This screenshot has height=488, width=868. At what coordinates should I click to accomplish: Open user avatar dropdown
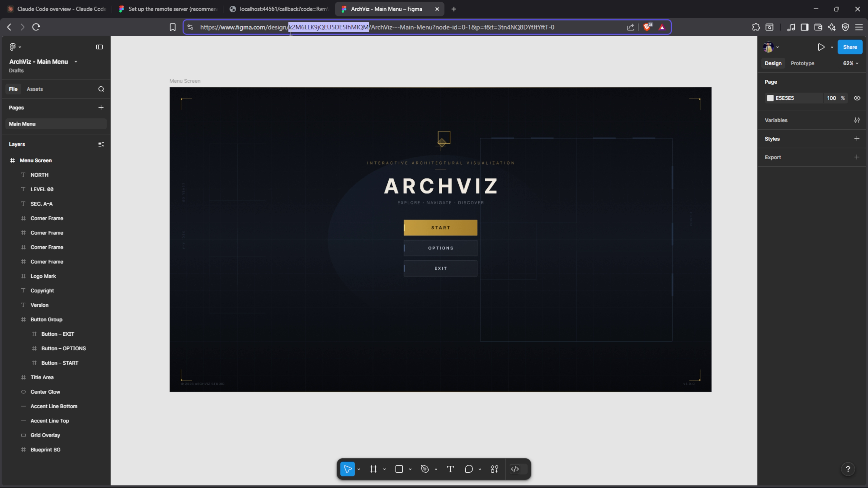coord(771,47)
